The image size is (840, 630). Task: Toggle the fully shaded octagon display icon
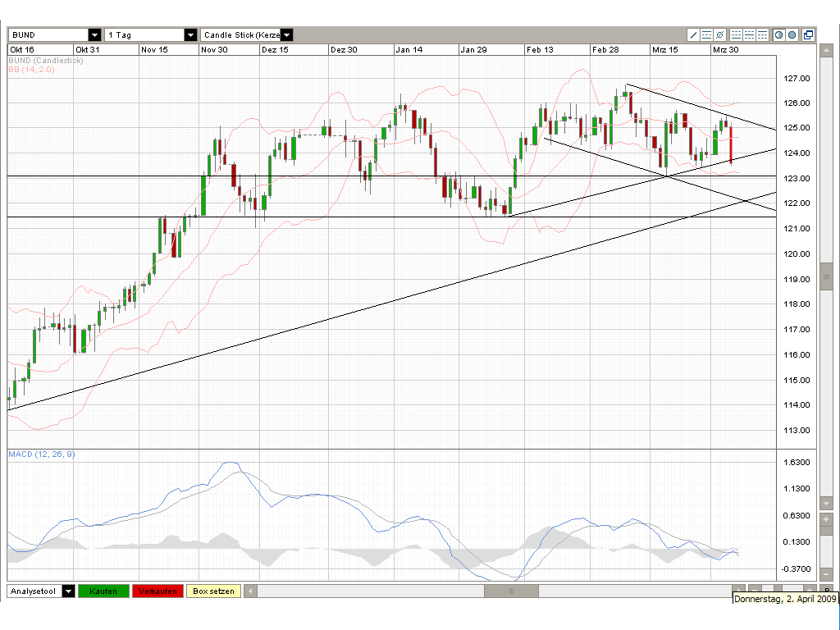point(792,35)
